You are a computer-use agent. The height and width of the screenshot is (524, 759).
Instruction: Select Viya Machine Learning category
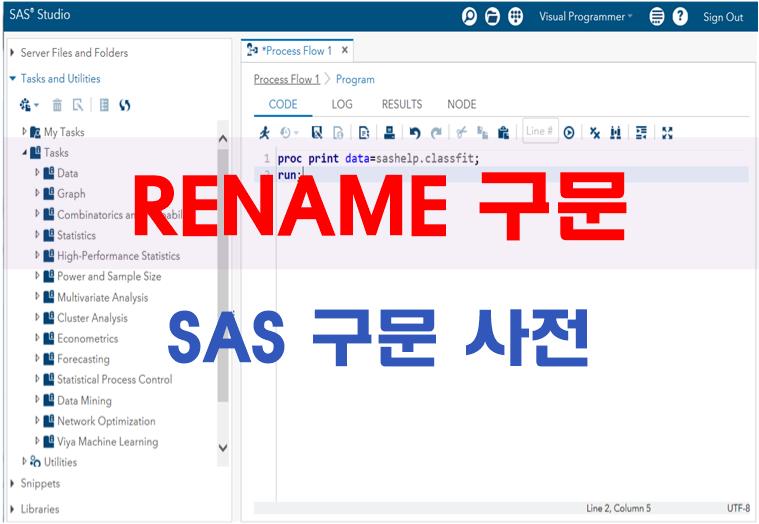click(x=107, y=441)
